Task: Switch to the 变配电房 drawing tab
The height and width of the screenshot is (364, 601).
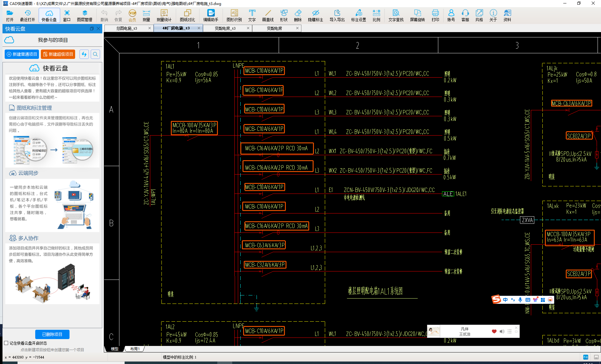Action: [x=274, y=28]
